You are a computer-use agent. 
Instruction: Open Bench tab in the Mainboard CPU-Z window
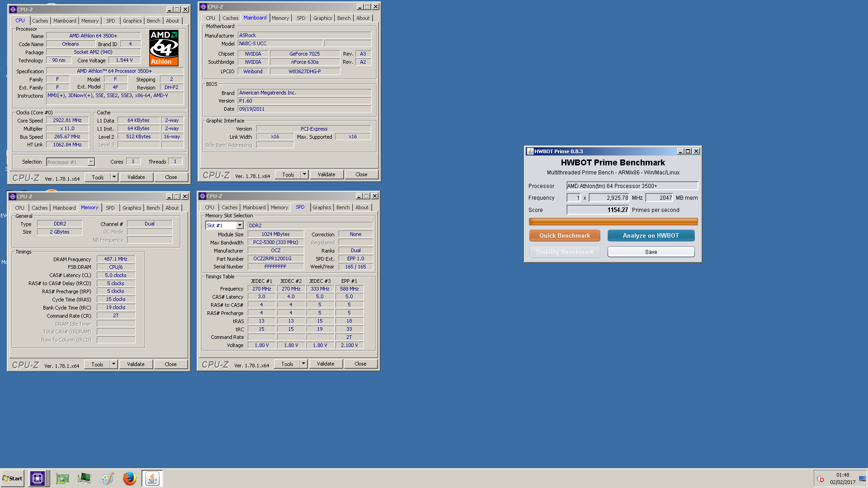[344, 18]
